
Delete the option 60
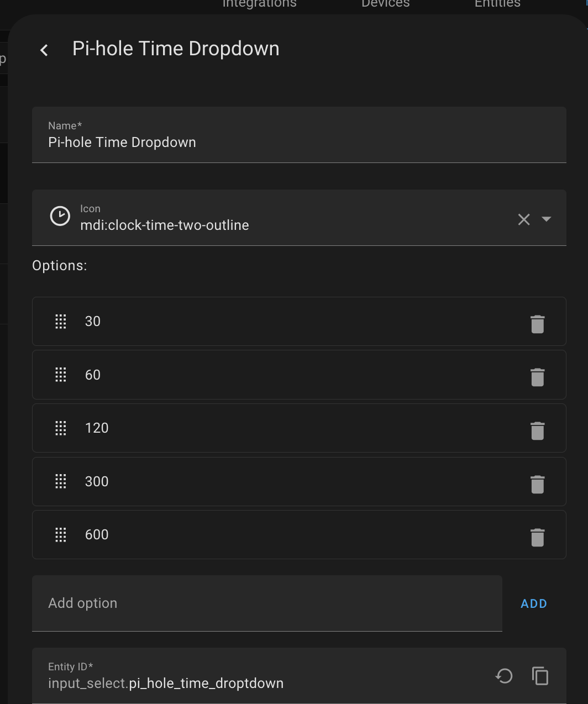pyautogui.click(x=538, y=377)
